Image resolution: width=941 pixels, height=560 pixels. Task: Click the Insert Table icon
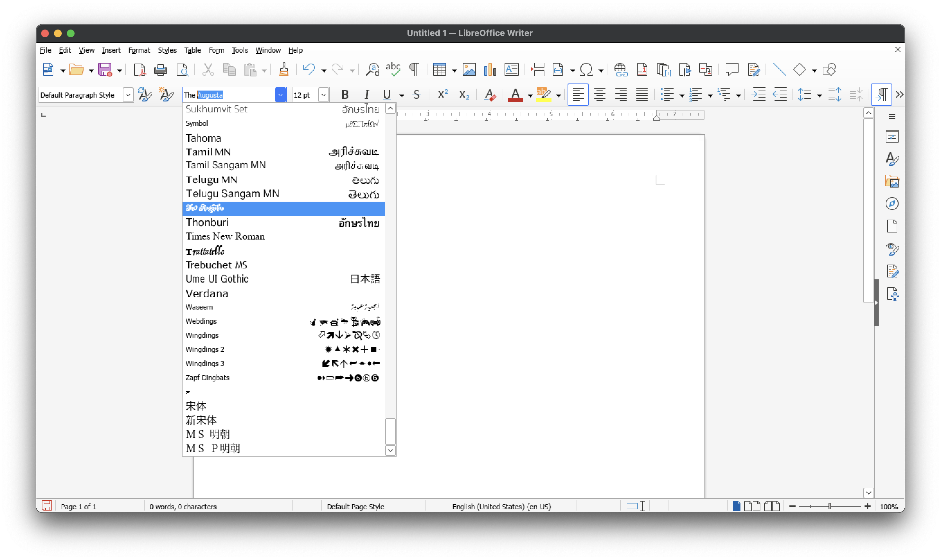click(x=440, y=69)
